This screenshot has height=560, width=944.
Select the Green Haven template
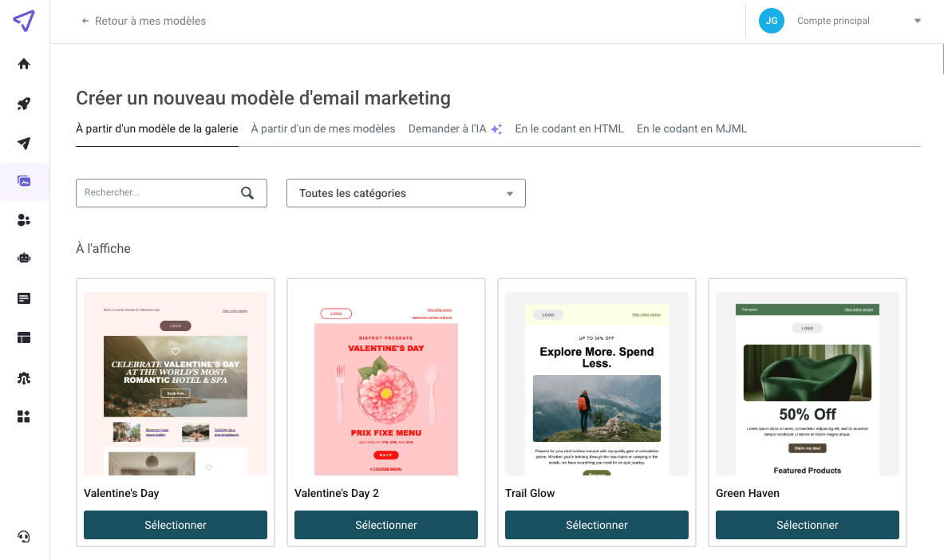pos(808,525)
